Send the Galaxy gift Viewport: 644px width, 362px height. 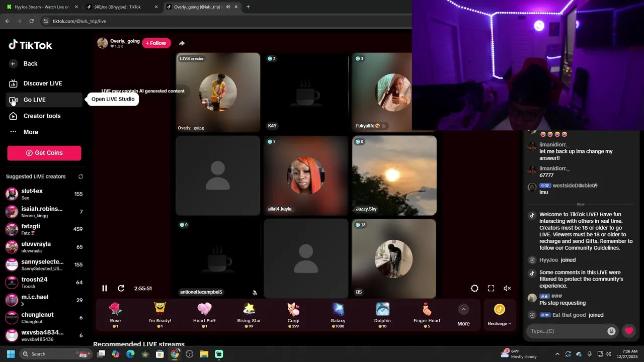pyautogui.click(x=338, y=315)
